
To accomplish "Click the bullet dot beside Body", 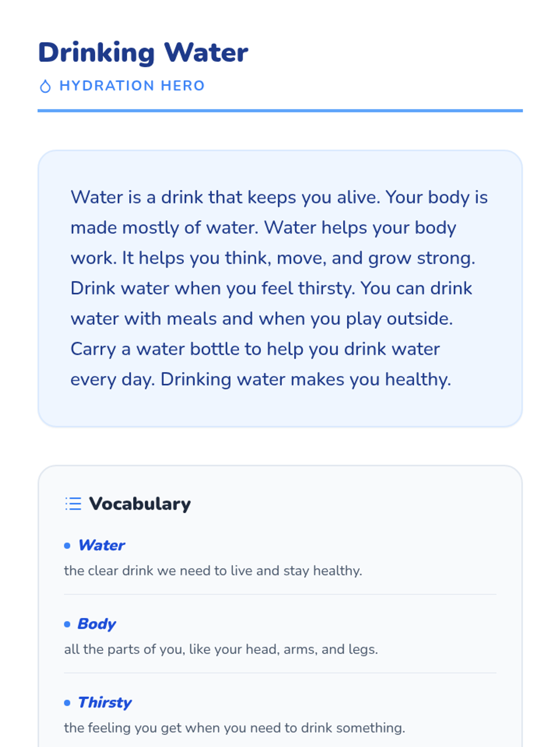I will pos(67,624).
